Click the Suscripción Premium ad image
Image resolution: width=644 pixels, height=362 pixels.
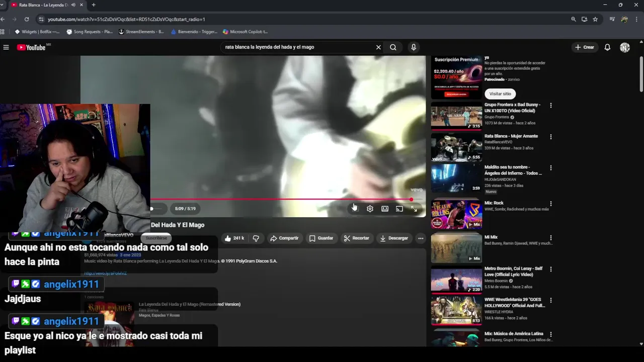coord(456,77)
